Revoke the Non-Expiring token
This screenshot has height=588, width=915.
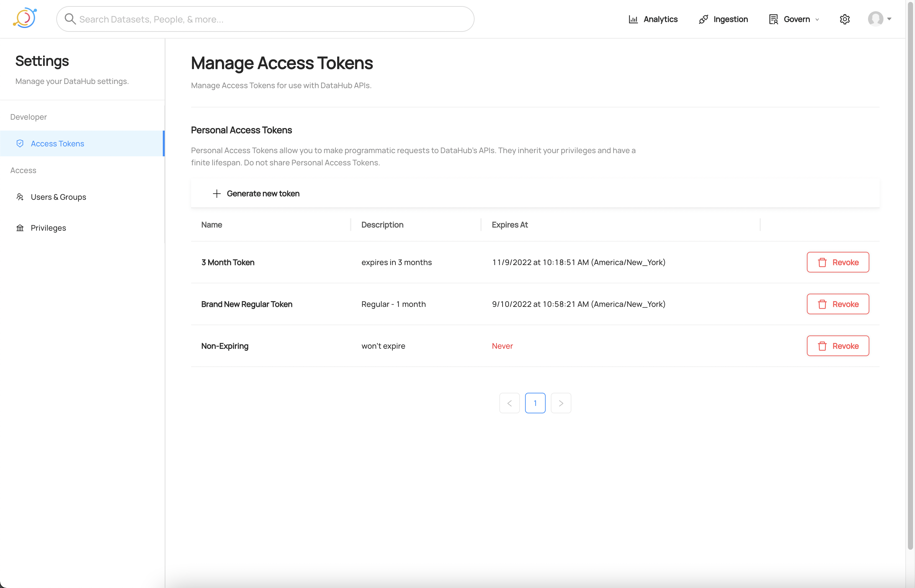(x=838, y=346)
